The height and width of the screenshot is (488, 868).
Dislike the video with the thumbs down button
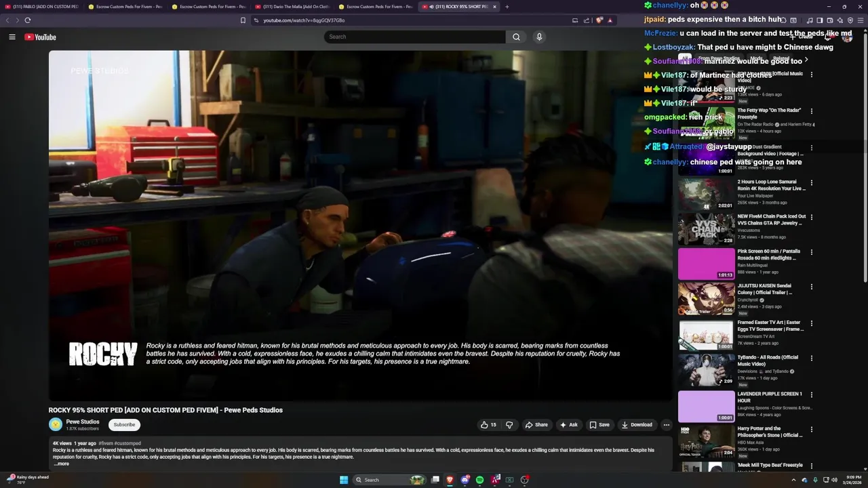tap(509, 425)
